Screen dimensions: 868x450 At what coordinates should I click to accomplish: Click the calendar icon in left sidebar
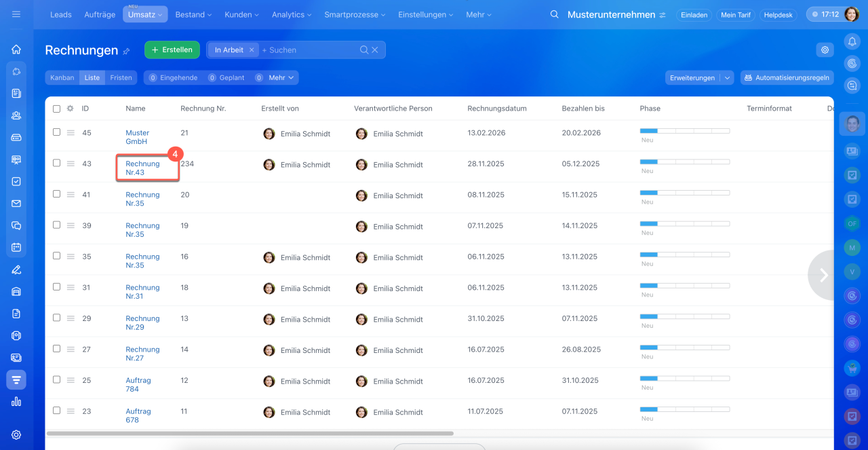(16, 248)
